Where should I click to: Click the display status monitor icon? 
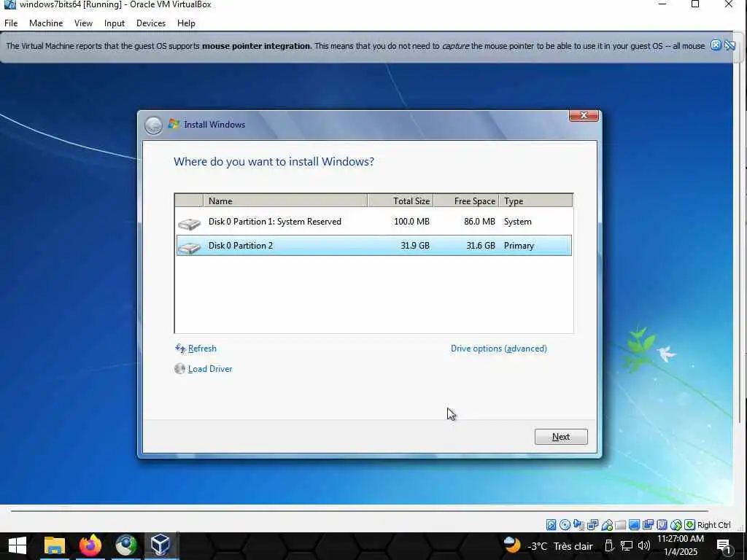click(x=634, y=525)
